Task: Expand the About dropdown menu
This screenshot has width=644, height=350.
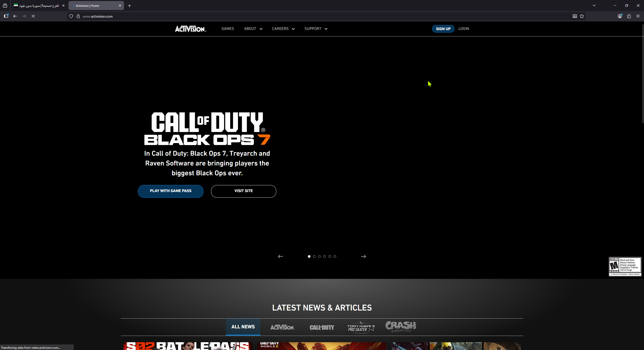Action: (x=253, y=29)
